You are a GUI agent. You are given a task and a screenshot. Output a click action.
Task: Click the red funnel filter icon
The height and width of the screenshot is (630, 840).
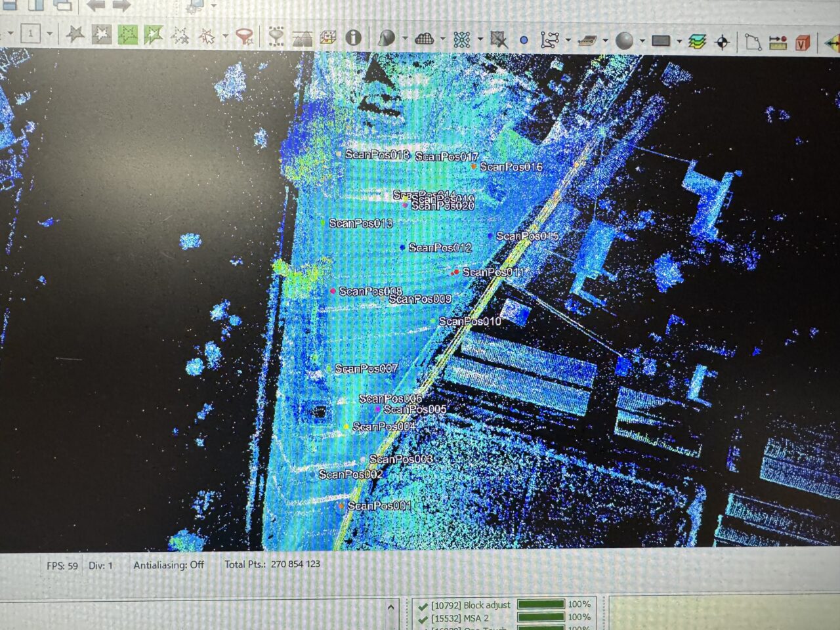coord(245,36)
